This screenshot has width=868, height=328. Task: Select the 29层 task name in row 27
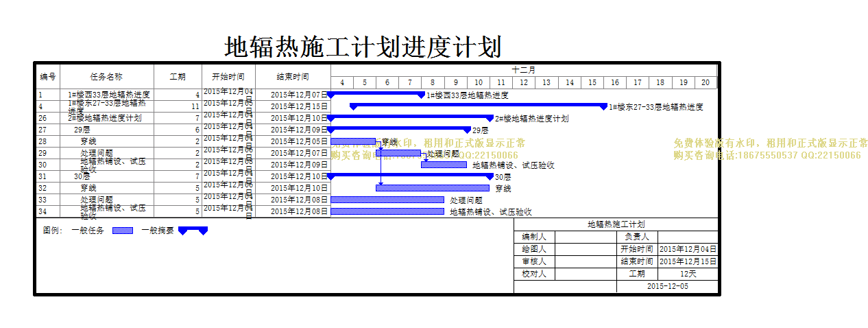coord(82,130)
